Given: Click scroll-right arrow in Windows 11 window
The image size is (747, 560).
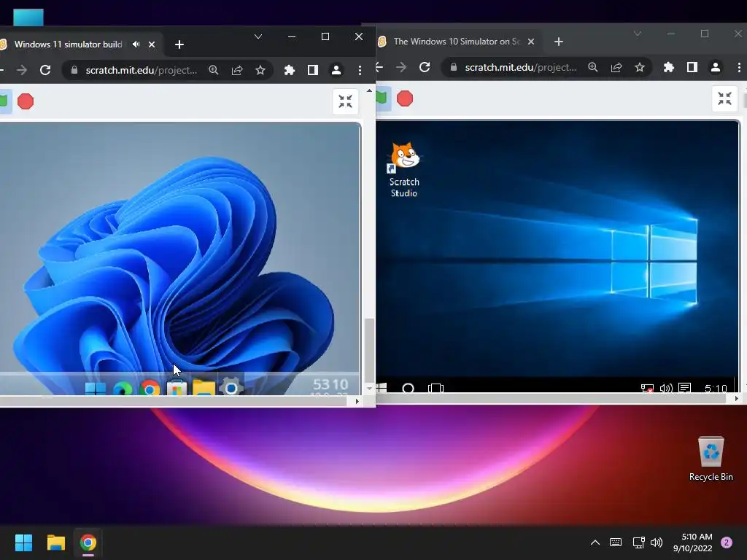Looking at the screenshot, I should pos(357,402).
